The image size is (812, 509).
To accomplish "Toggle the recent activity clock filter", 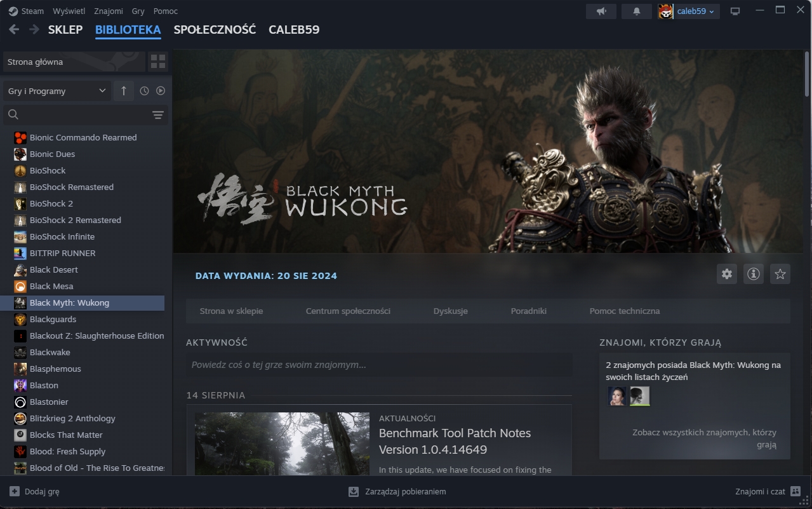I will tap(144, 91).
